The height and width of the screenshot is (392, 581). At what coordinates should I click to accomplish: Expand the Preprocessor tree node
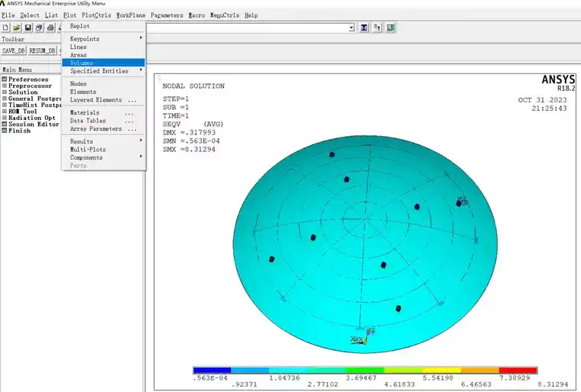(x=5, y=86)
